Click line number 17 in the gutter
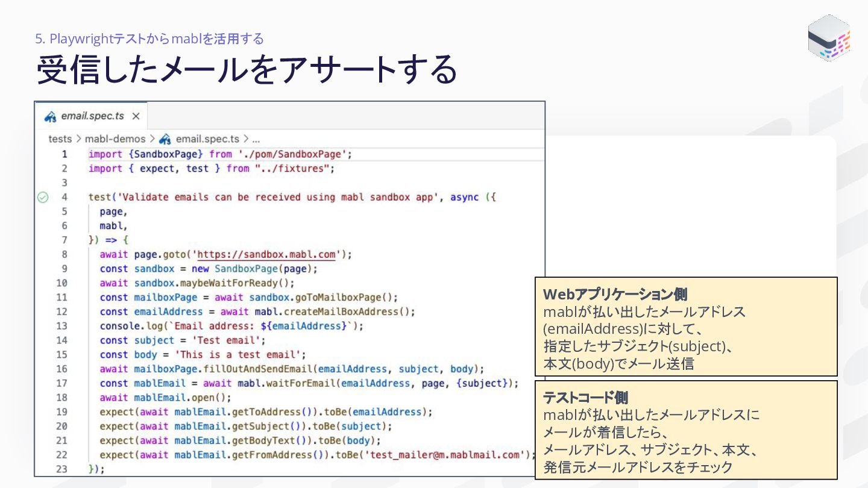The height and width of the screenshot is (488, 868). (61, 383)
